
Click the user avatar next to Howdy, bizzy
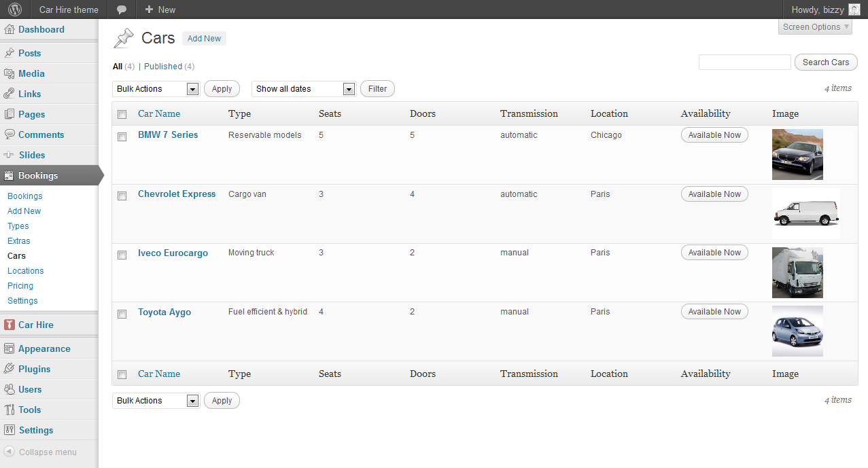coord(854,10)
